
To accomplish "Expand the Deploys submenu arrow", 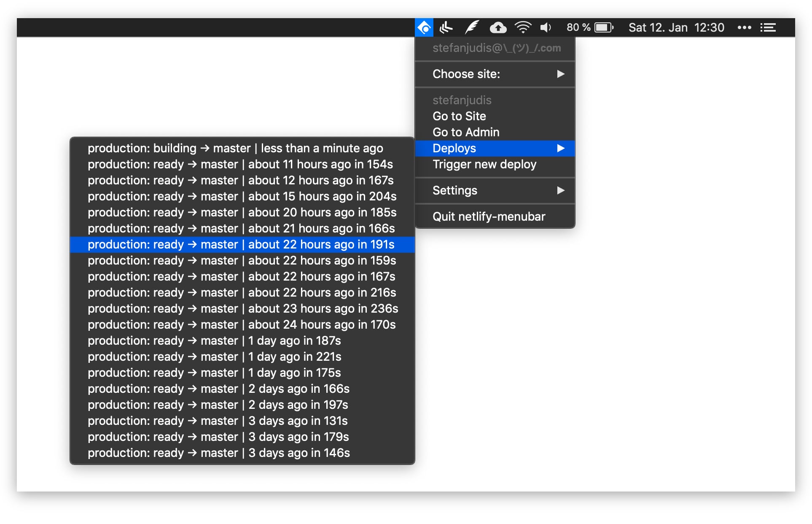I will pos(560,149).
